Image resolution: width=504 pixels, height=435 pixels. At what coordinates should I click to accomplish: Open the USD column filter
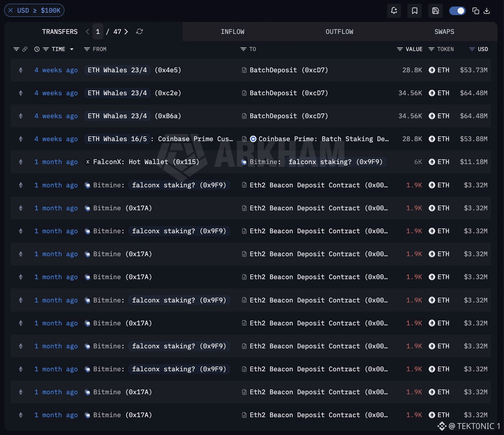pyautogui.click(x=472, y=49)
